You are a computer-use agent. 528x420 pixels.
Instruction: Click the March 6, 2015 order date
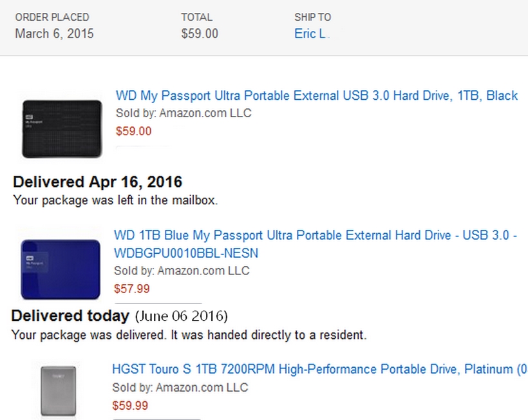point(54,33)
